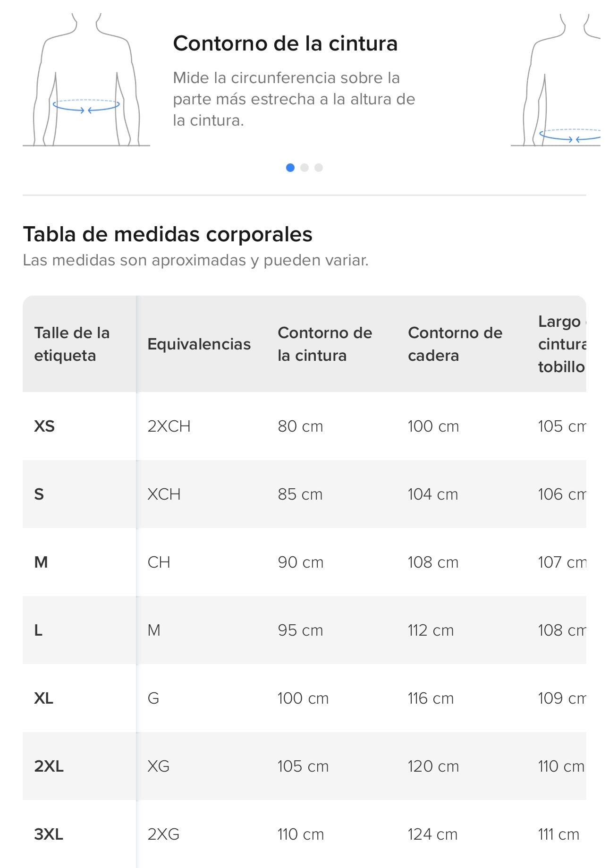Click the 2XCH equivalence cell
Screen dimensions: 609x868
tap(169, 426)
